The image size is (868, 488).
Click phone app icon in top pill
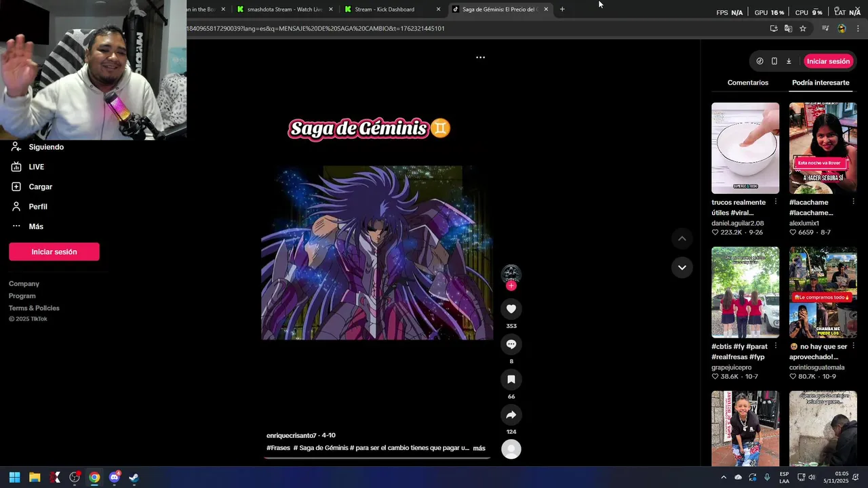pos(774,61)
